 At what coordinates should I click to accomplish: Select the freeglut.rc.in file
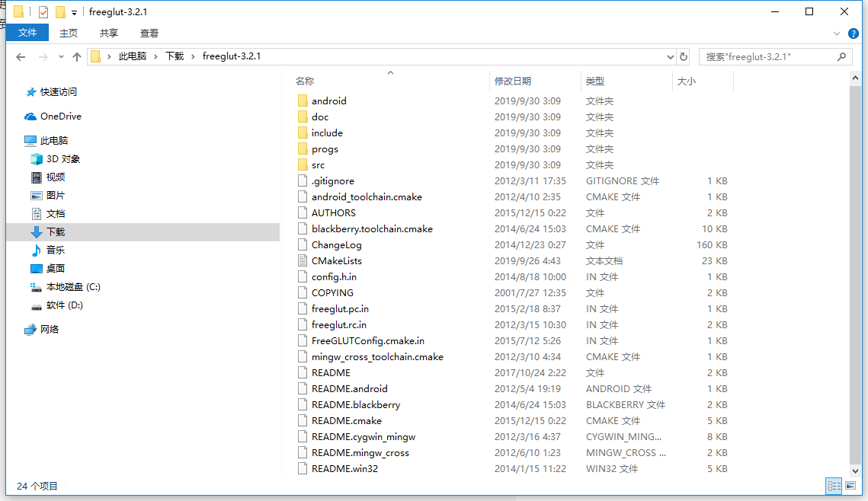(339, 324)
